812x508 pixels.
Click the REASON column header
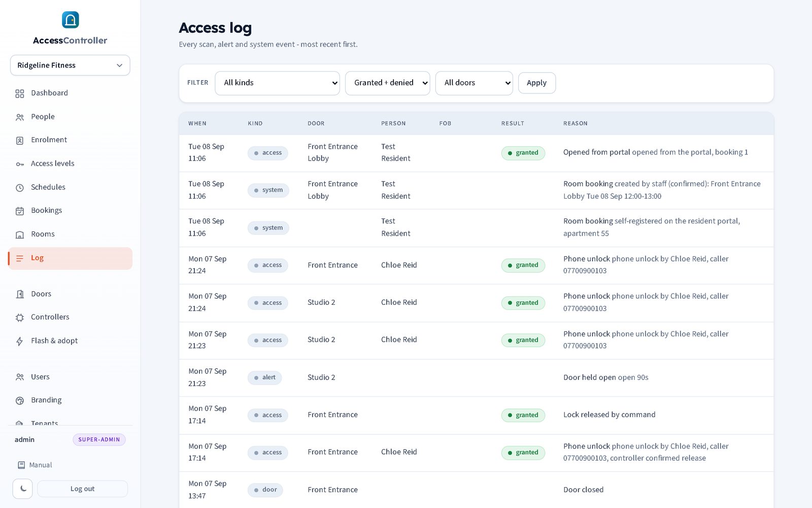[x=576, y=123]
